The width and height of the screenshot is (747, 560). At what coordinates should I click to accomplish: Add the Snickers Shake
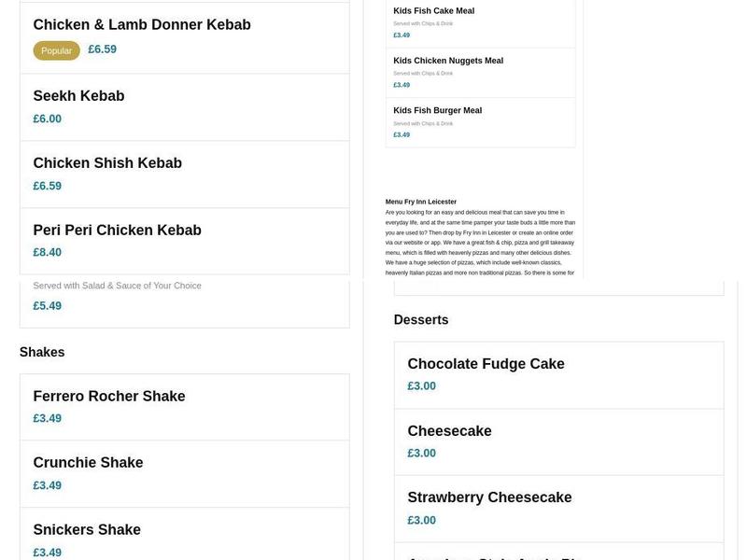[x=87, y=530]
